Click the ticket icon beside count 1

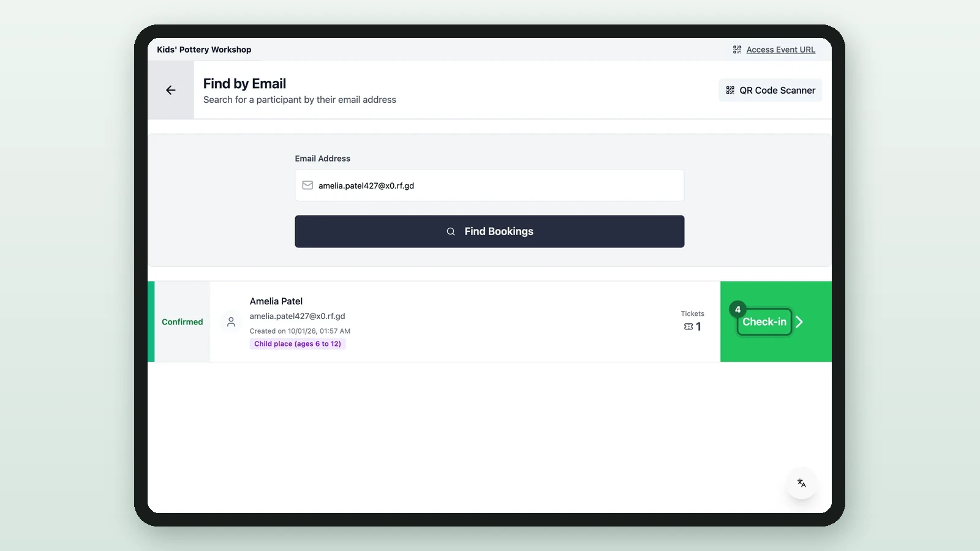(688, 327)
